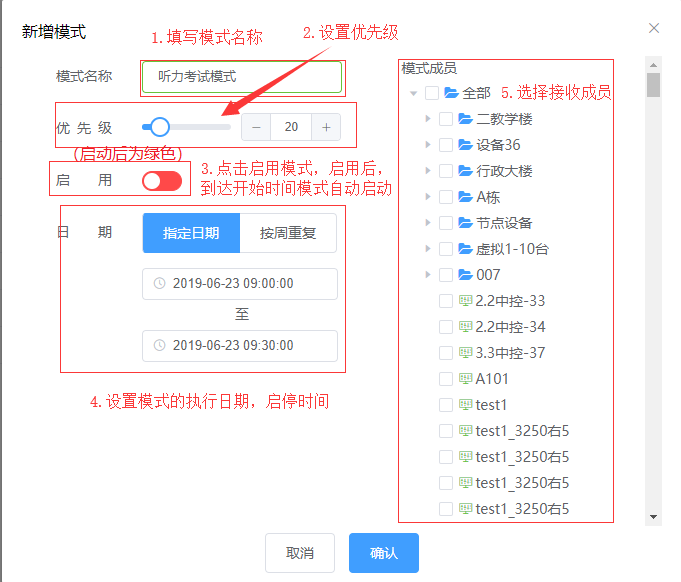Click the minus button to decrease priority

tap(256, 127)
